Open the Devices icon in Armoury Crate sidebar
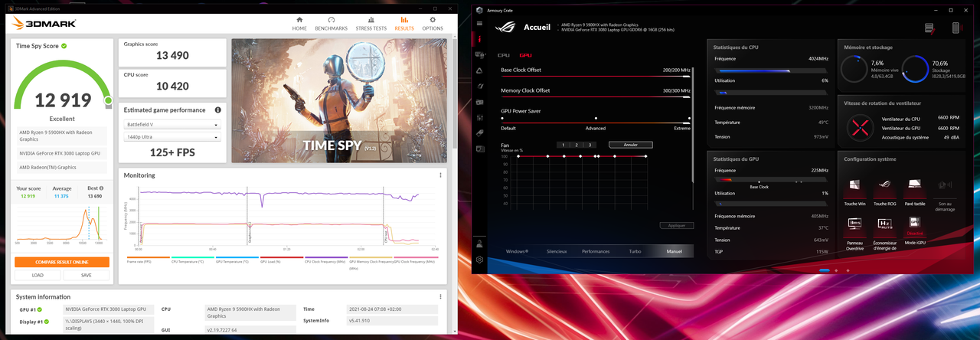The image size is (980, 340). click(479, 55)
